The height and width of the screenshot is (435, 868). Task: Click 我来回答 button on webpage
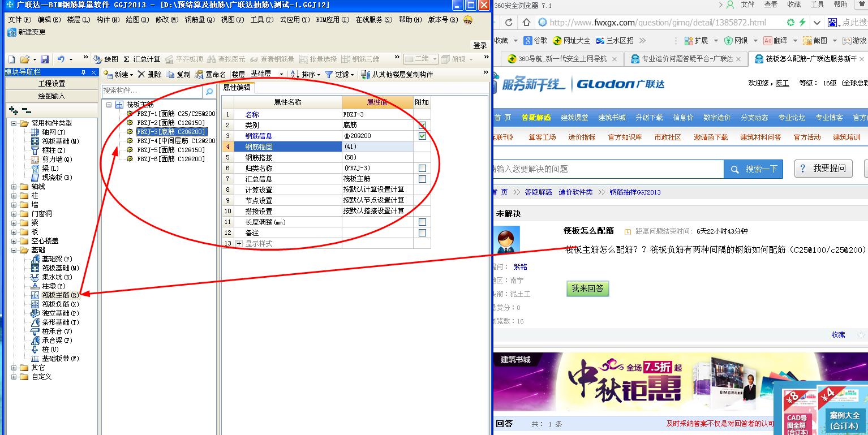click(587, 288)
